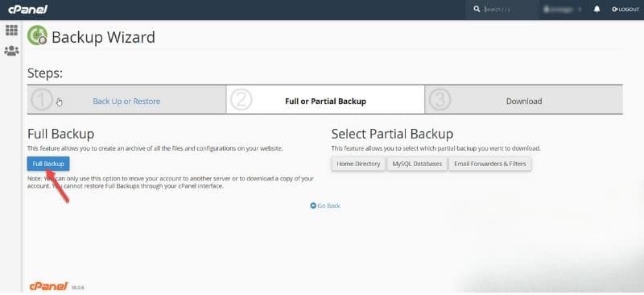Open the apps grid icon in sidebar
The width and height of the screenshot is (644, 295).
pyautogui.click(x=11, y=30)
